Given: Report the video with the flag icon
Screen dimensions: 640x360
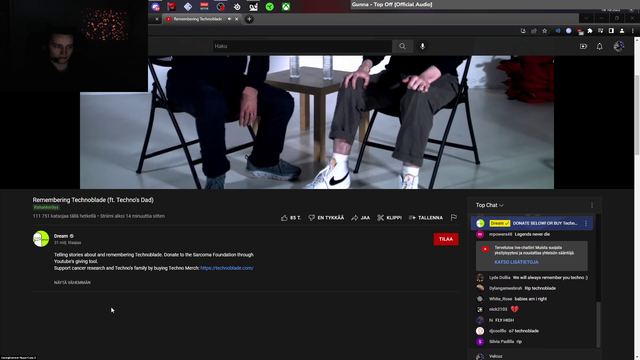Looking at the screenshot, I should point(453,218).
